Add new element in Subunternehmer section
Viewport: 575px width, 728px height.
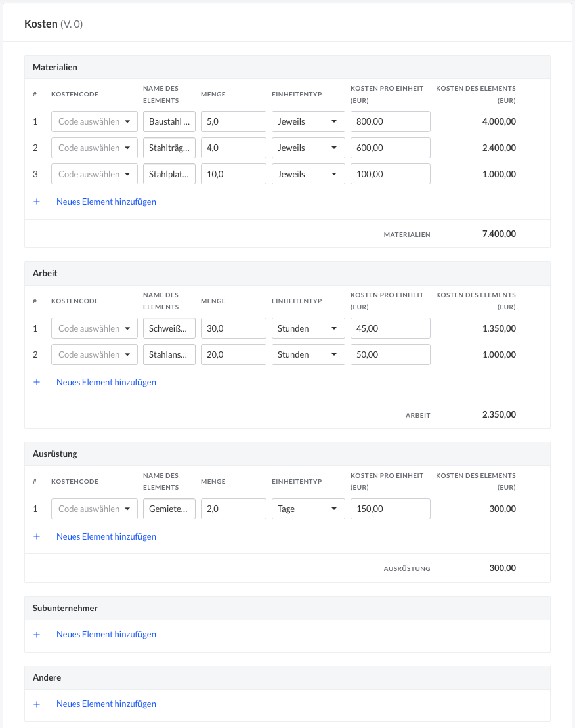[106, 634]
